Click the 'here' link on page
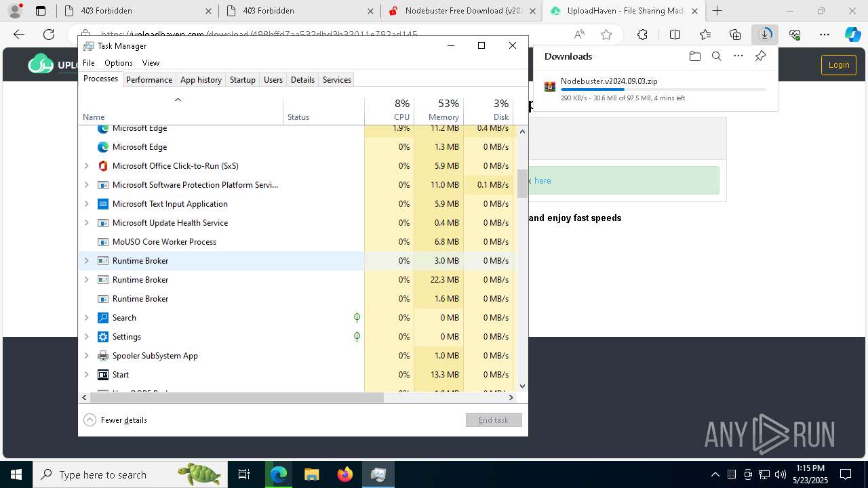 coord(542,181)
